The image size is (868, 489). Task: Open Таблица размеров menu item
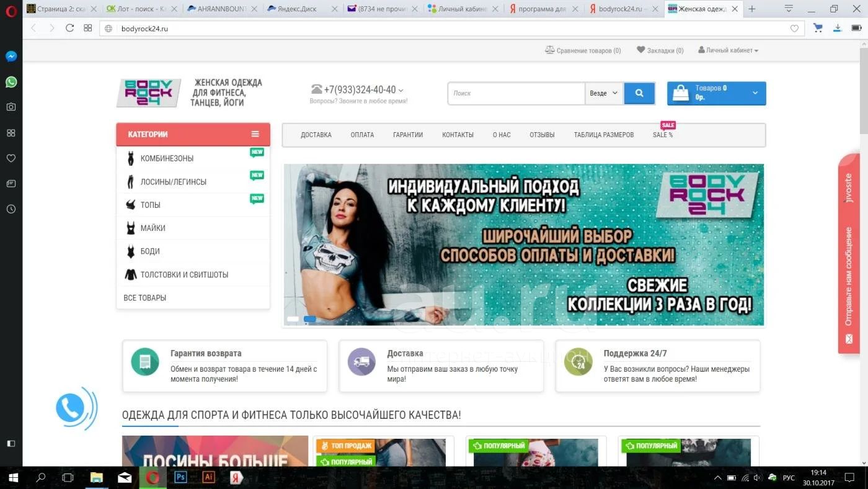coord(604,135)
